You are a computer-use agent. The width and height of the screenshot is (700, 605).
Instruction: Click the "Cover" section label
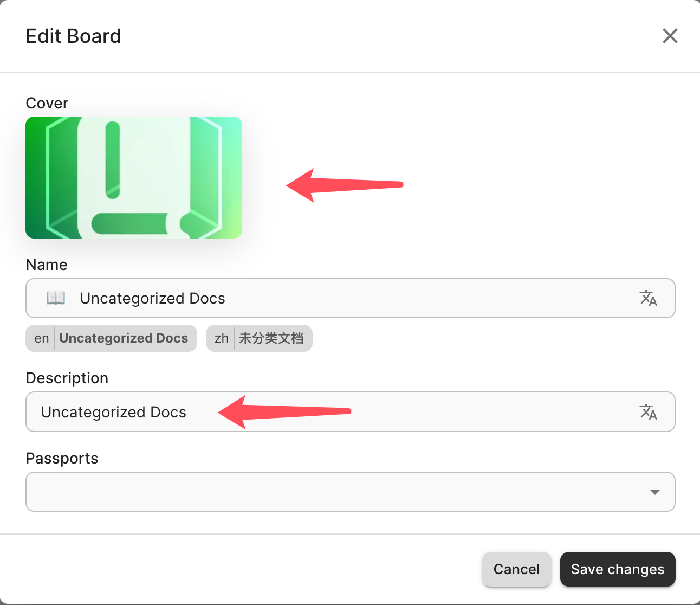tap(47, 103)
